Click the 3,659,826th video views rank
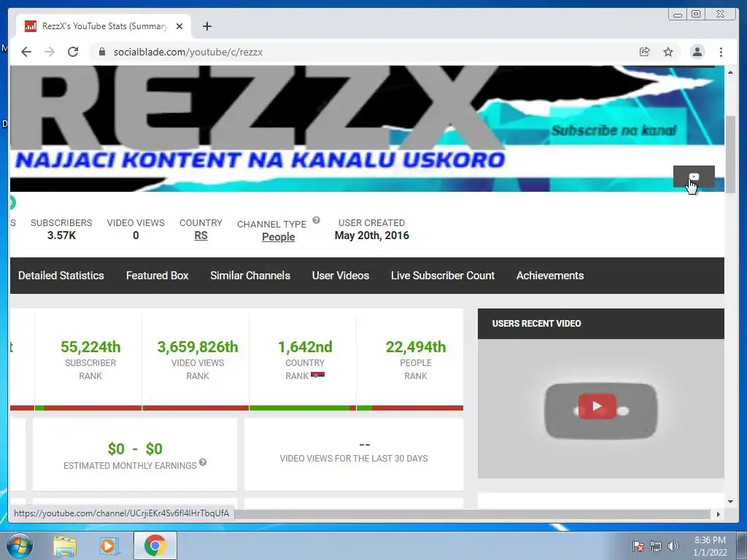This screenshot has width=747, height=560. [x=198, y=346]
